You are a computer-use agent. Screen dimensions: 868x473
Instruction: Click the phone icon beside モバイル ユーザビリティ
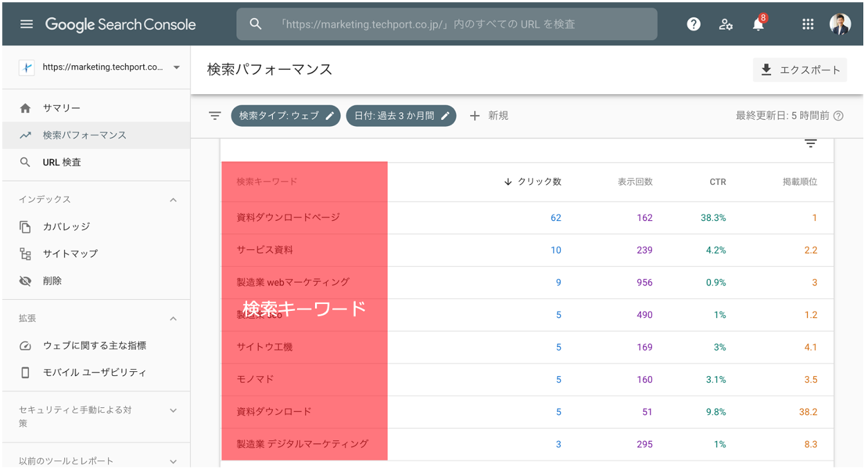(26, 373)
